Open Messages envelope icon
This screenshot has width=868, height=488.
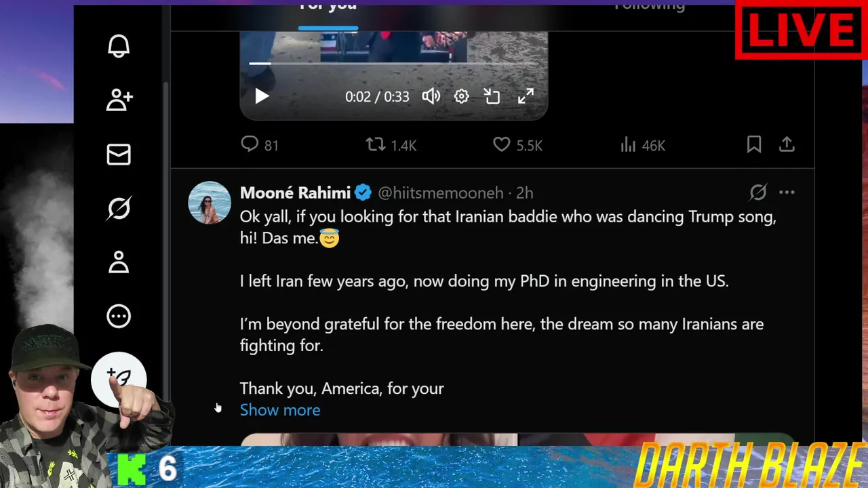point(119,155)
